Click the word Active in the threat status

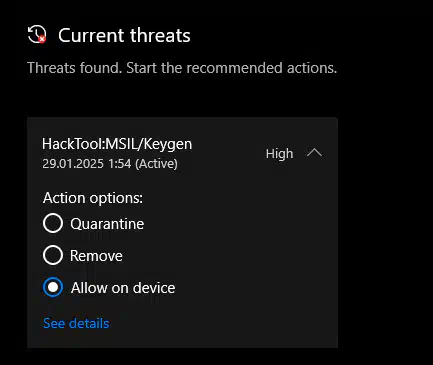pyautogui.click(x=156, y=164)
